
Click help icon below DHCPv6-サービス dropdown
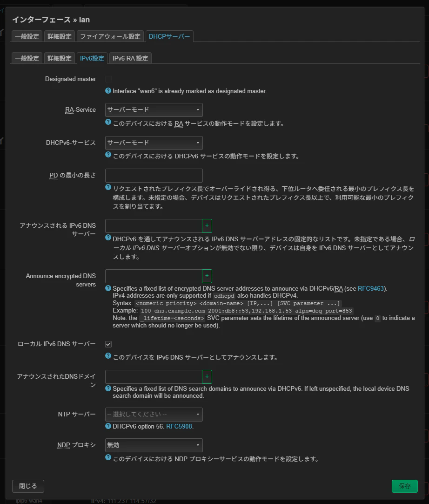tap(108, 155)
